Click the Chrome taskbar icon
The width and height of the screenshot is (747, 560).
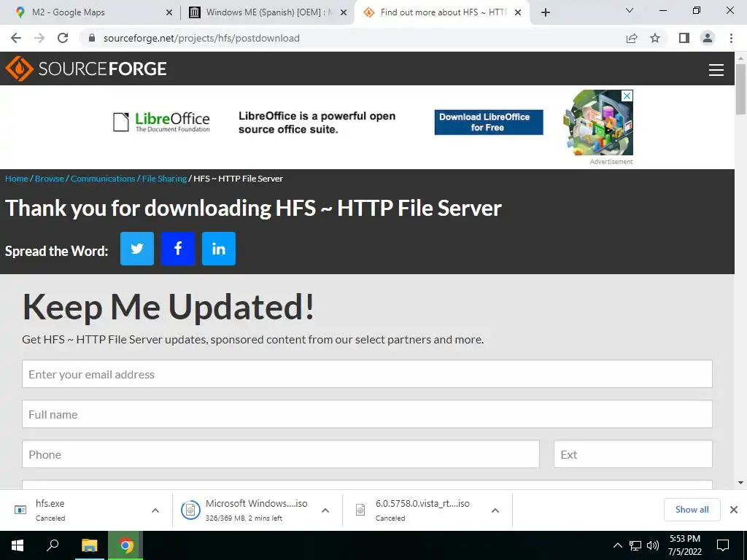coord(125,545)
